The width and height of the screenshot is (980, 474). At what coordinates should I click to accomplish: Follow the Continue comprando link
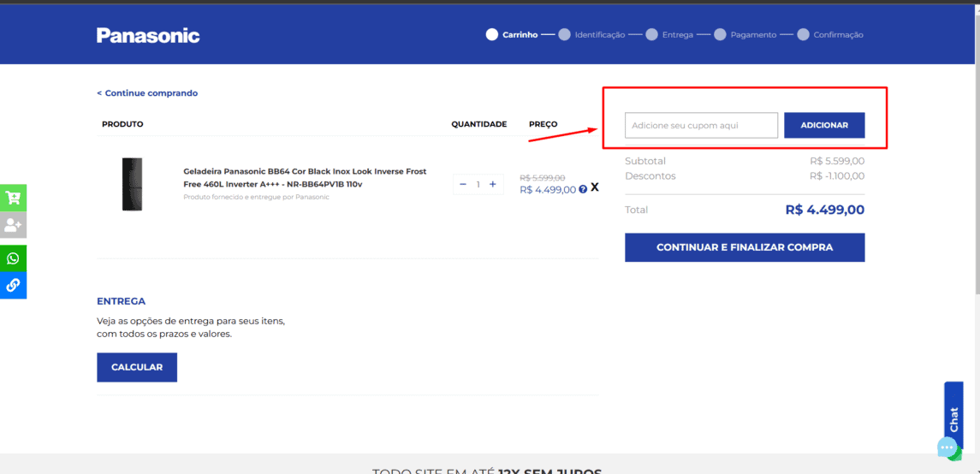(147, 93)
